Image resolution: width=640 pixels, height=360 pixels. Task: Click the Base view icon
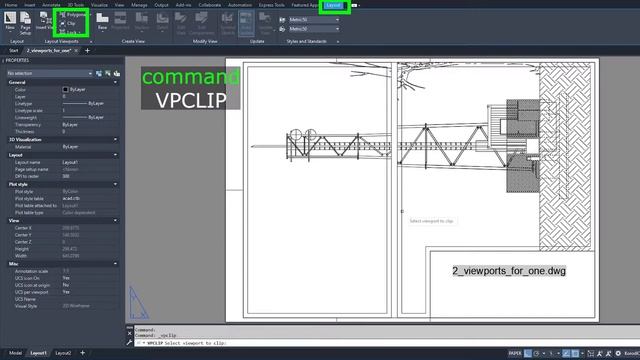tap(102, 19)
